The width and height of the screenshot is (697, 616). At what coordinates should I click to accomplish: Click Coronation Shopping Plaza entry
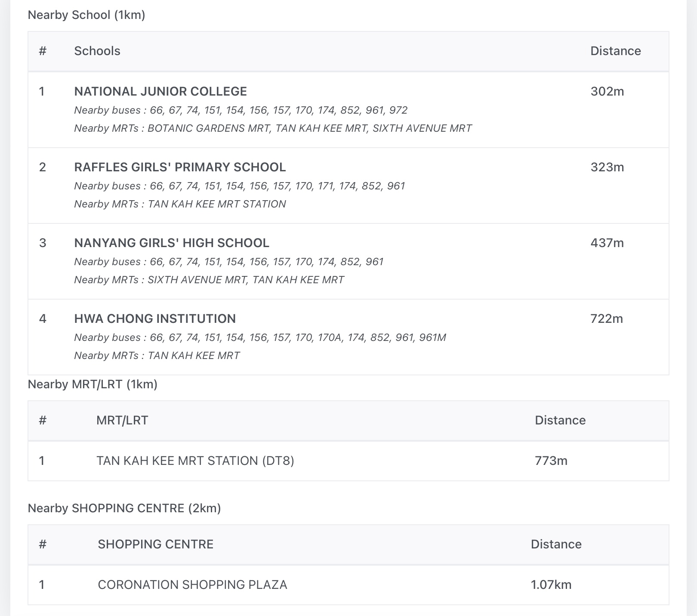coord(192,585)
